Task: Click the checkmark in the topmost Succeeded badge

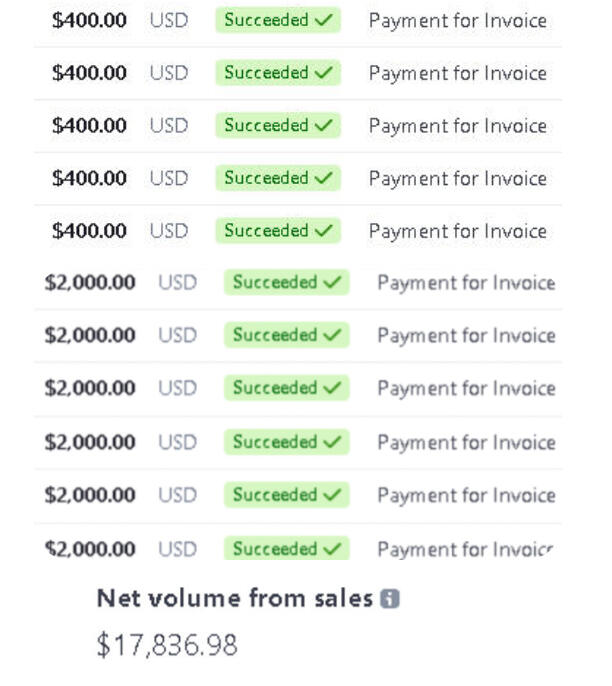Action: [x=323, y=20]
